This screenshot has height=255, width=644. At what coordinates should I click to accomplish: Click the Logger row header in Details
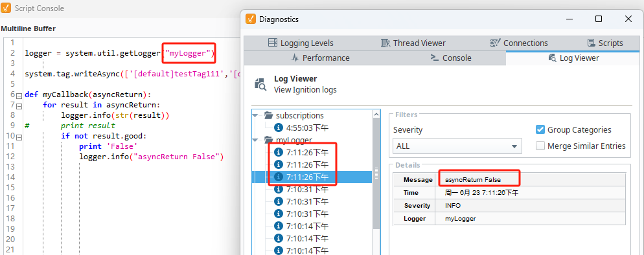415,219
